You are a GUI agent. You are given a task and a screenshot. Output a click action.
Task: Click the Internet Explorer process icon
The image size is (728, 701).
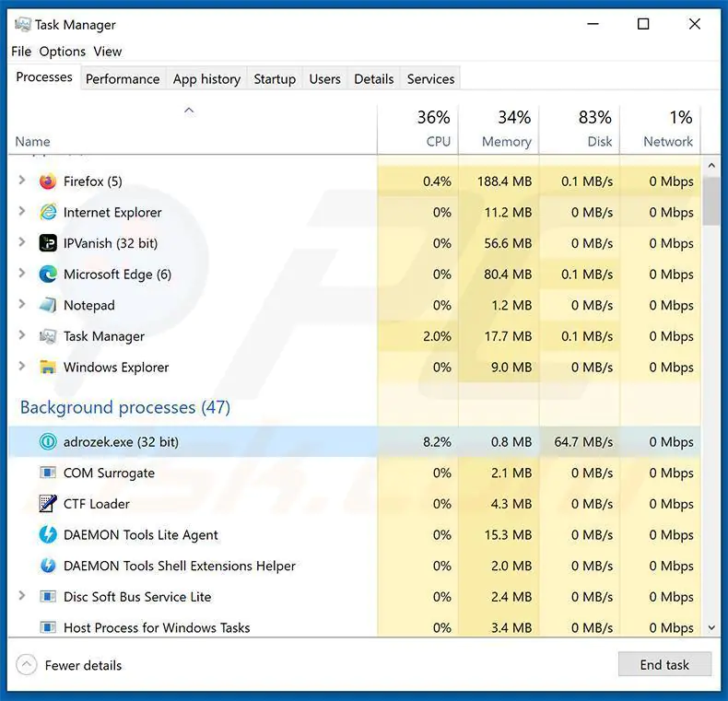(x=48, y=213)
